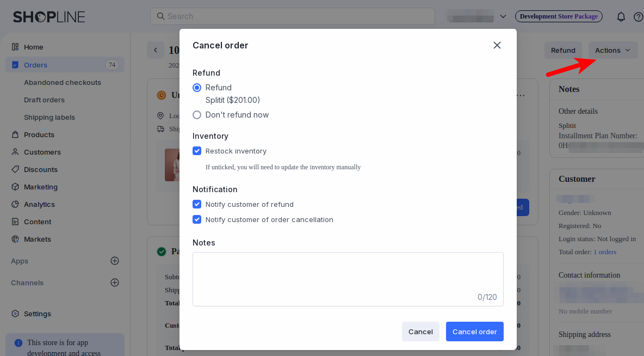Click the search magnifier icon
Viewport: 644px width, 356px height.
click(160, 16)
